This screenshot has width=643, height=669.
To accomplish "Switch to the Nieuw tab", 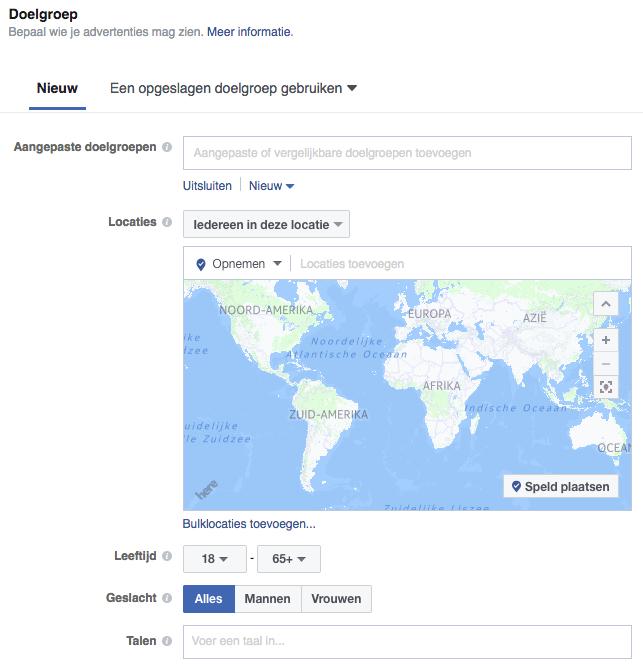I will tap(57, 89).
